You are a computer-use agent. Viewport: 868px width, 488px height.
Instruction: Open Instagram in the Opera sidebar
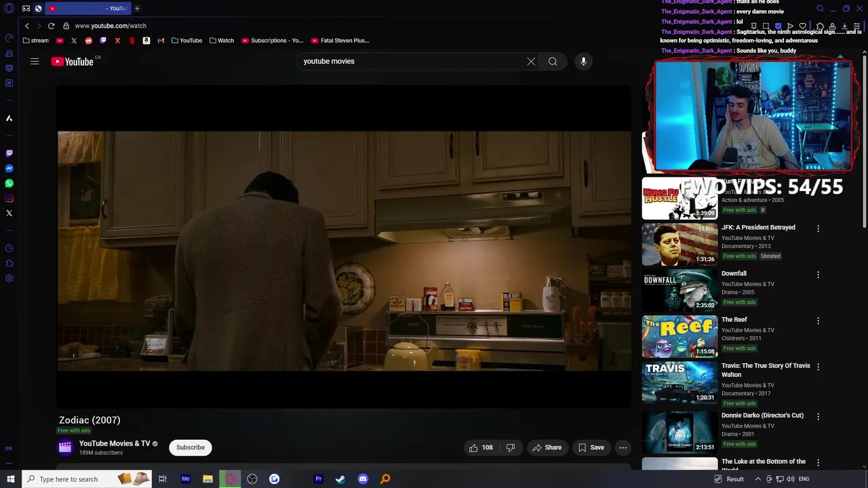click(9, 198)
